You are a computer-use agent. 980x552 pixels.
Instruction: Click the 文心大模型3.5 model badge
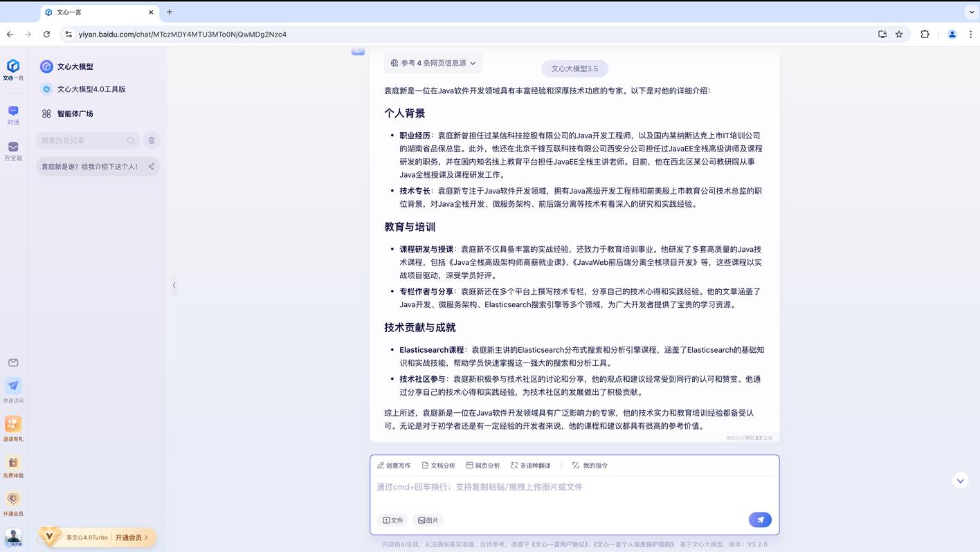click(574, 68)
